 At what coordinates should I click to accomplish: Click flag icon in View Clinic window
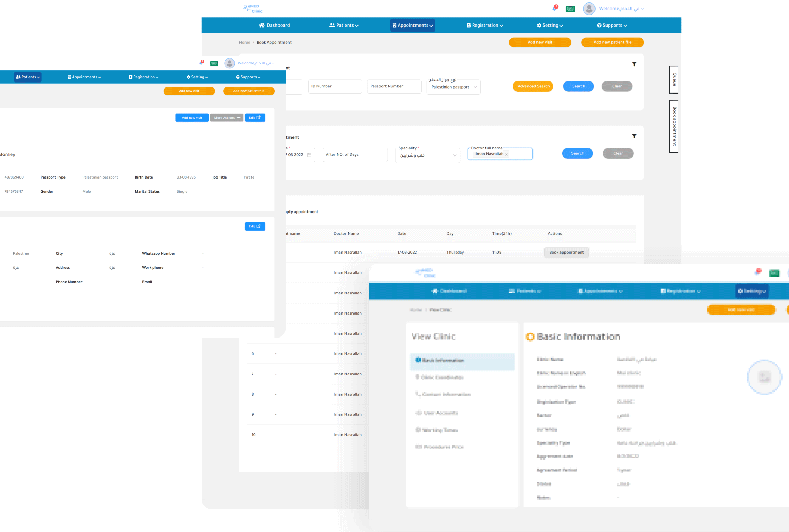[774, 273]
